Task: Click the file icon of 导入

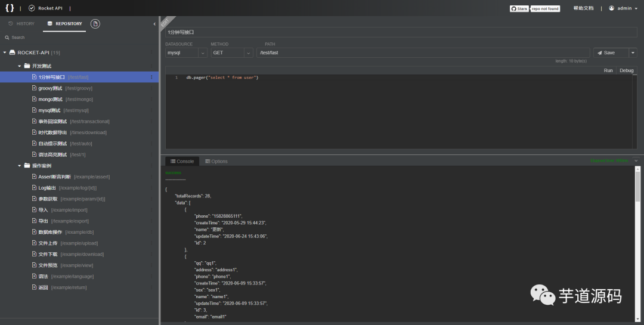Action: tap(35, 209)
